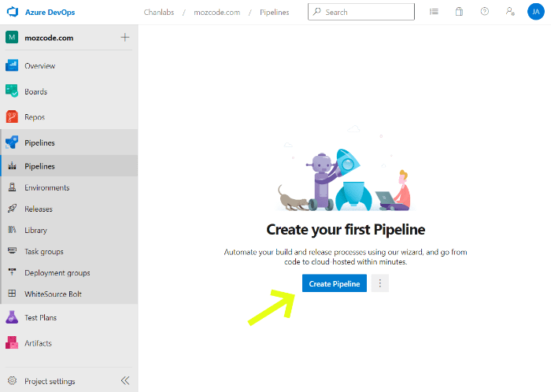Click the plus button beside mozcode.com

pyautogui.click(x=124, y=38)
